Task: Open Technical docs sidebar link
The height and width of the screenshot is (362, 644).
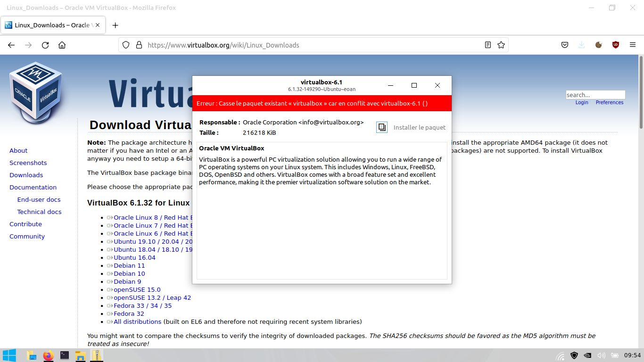Action: click(x=39, y=212)
